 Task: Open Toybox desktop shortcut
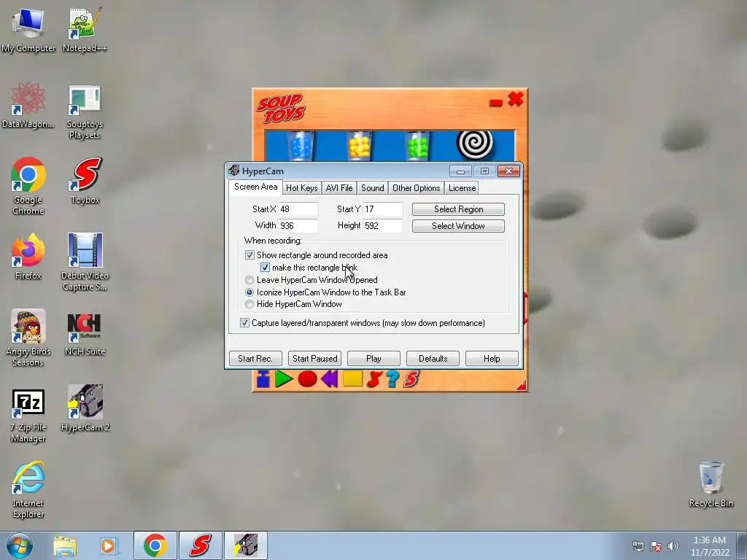pos(85,182)
